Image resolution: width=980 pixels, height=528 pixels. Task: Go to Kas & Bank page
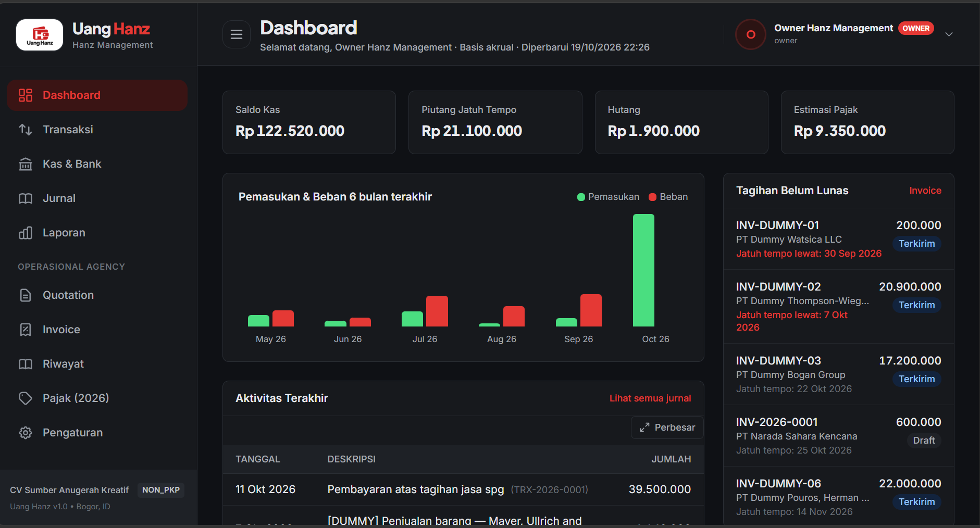click(97, 164)
